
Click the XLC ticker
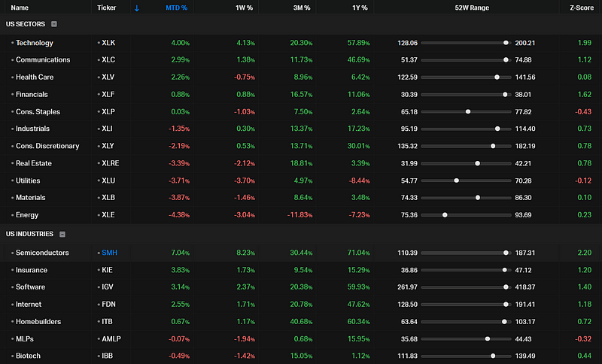[x=108, y=60]
